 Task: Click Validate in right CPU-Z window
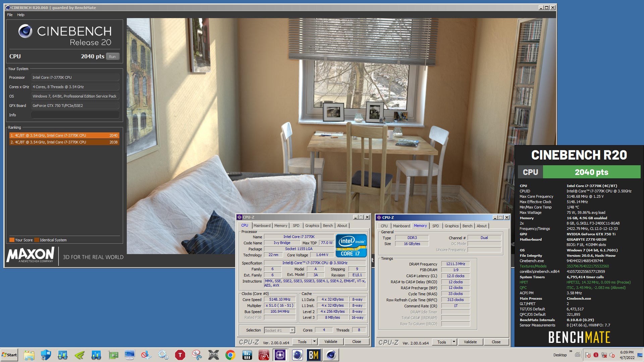click(470, 342)
